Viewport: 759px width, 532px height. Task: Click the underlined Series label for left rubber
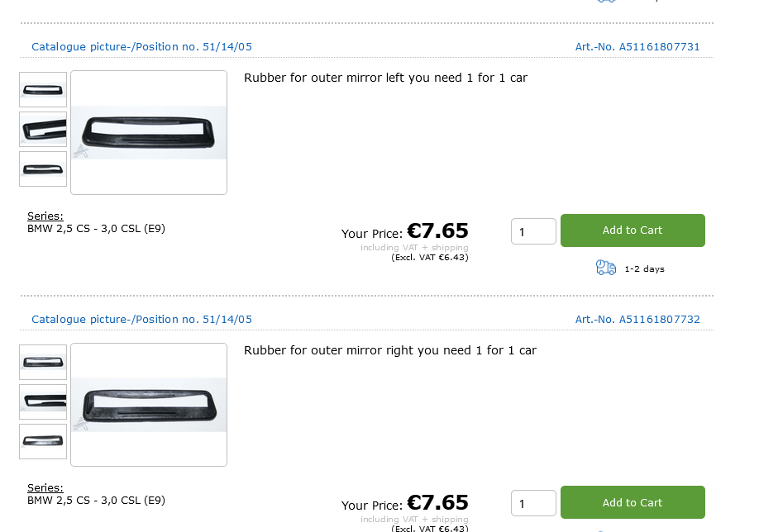(45, 216)
